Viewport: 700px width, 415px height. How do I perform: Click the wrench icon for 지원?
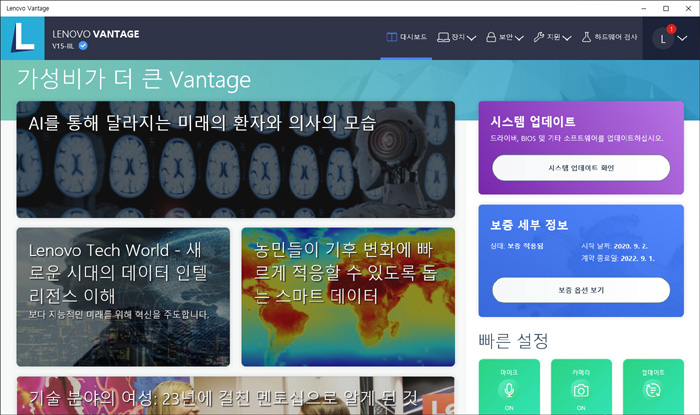pyautogui.click(x=538, y=37)
